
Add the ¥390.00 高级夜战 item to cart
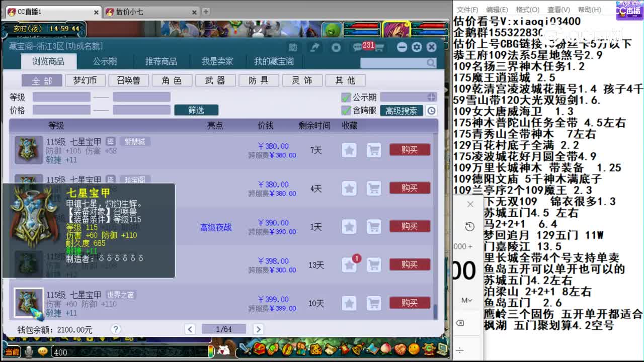(x=374, y=227)
